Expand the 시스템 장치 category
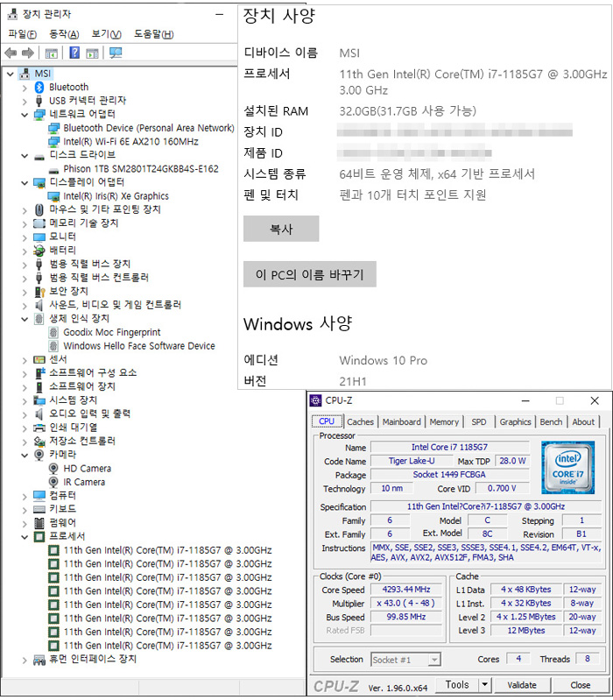This screenshot has width=613, height=700. point(25,401)
